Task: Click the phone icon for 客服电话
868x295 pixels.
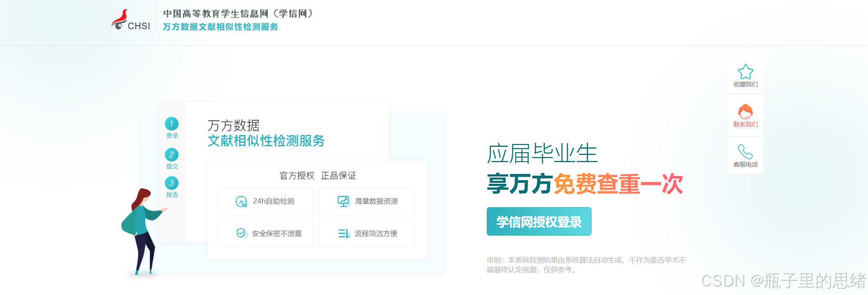Action: (x=745, y=152)
